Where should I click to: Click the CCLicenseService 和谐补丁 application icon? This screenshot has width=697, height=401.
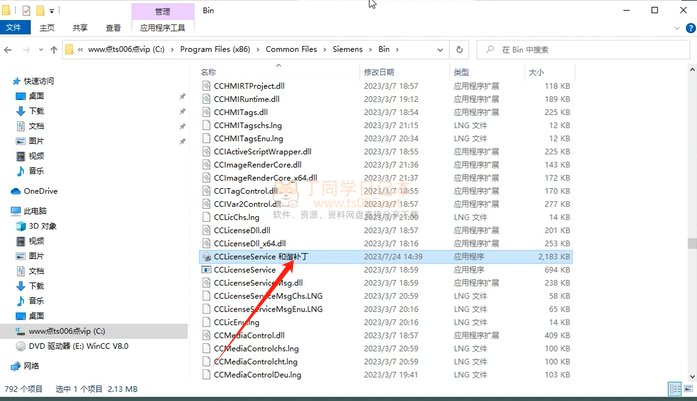[206, 257]
